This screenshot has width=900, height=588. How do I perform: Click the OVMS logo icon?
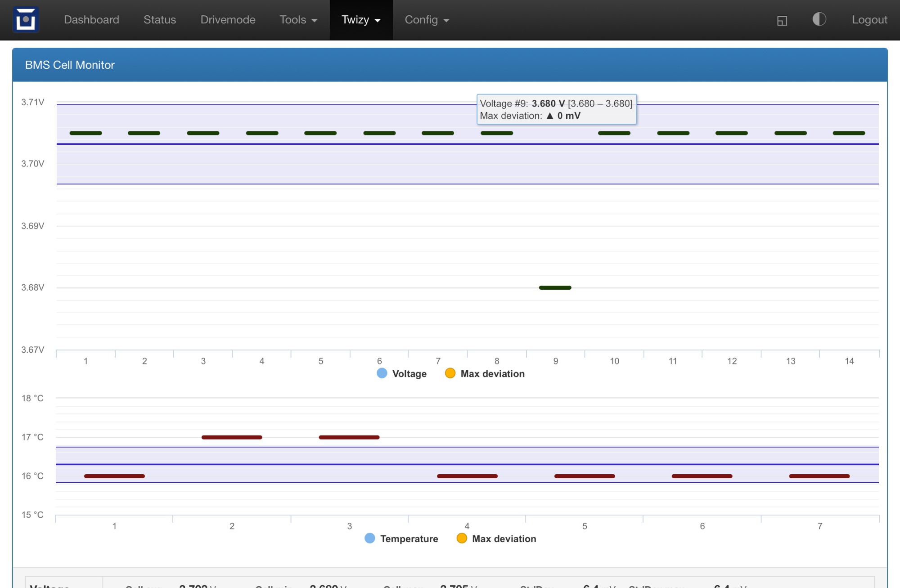(26, 20)
